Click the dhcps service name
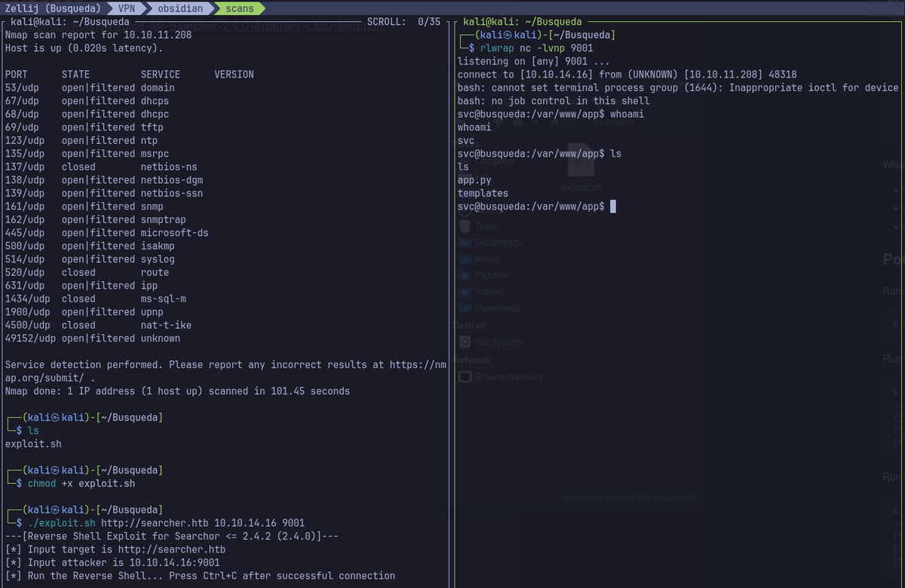The image size is (905, 588). tap(155, 101)
